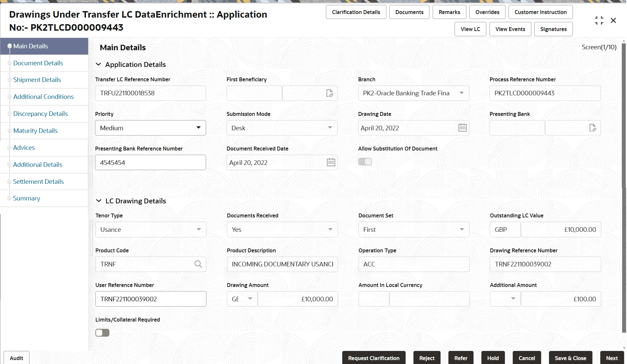Click the collapse screen icon near top right
This screenshot has width=627, height=364.
click(x=599, y=20)
